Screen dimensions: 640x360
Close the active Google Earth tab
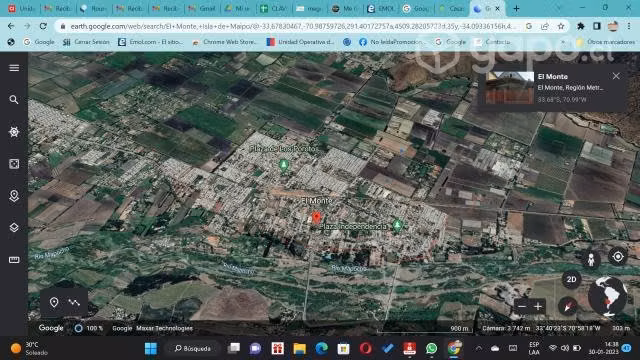click(498, 8)
